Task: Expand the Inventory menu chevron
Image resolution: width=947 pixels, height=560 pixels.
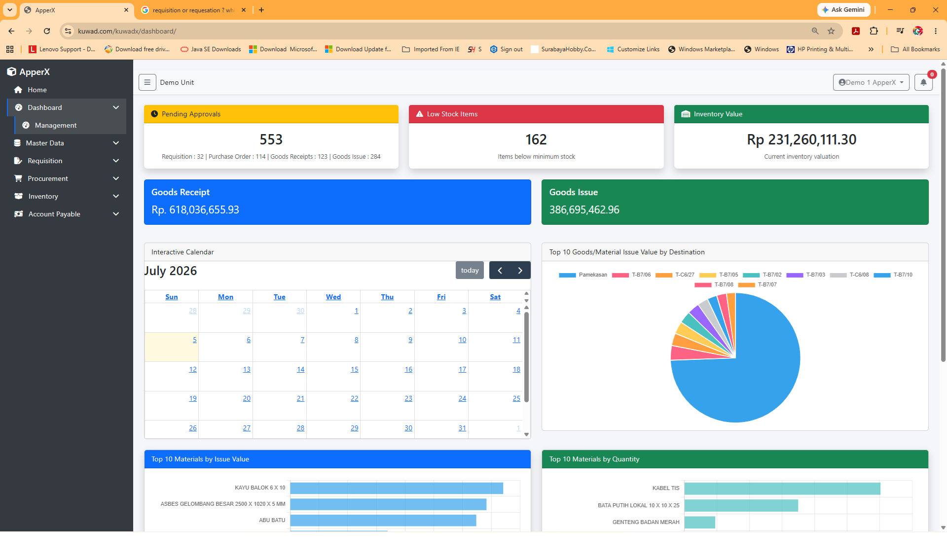Action: (116, 196)
